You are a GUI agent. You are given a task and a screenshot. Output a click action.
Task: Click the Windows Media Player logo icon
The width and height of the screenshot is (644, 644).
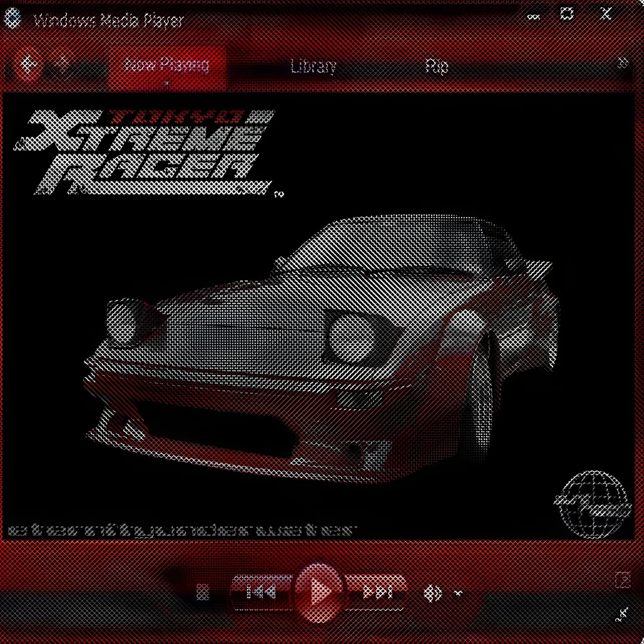pos(13,19)
